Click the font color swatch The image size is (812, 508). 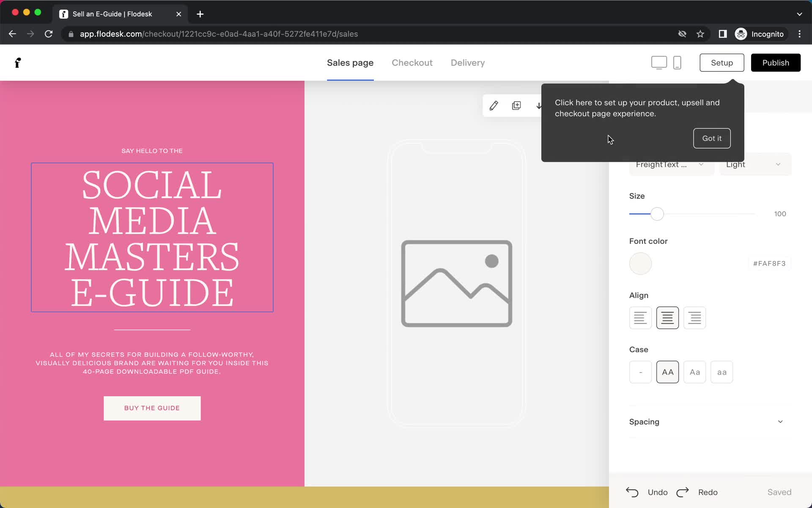pos(640,263)
